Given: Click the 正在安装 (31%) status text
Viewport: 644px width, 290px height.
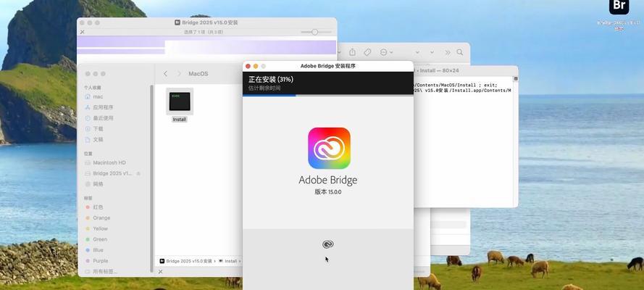Looking at the screenshot, I should [x=271, y=79].
